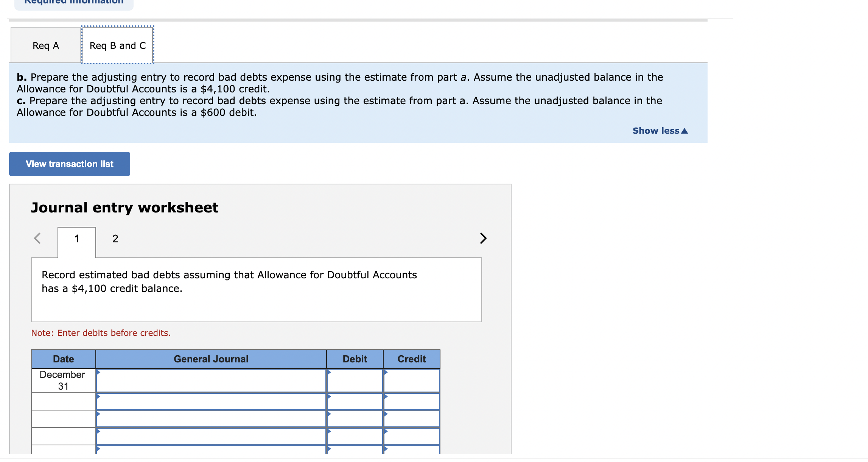The width and height of the screenshot is (868, 462).
Task: Click View transaction list button
Action: click(70, 164)
